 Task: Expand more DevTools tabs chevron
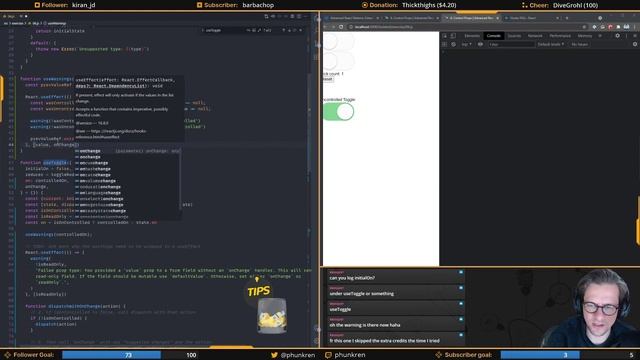point(600,36)
